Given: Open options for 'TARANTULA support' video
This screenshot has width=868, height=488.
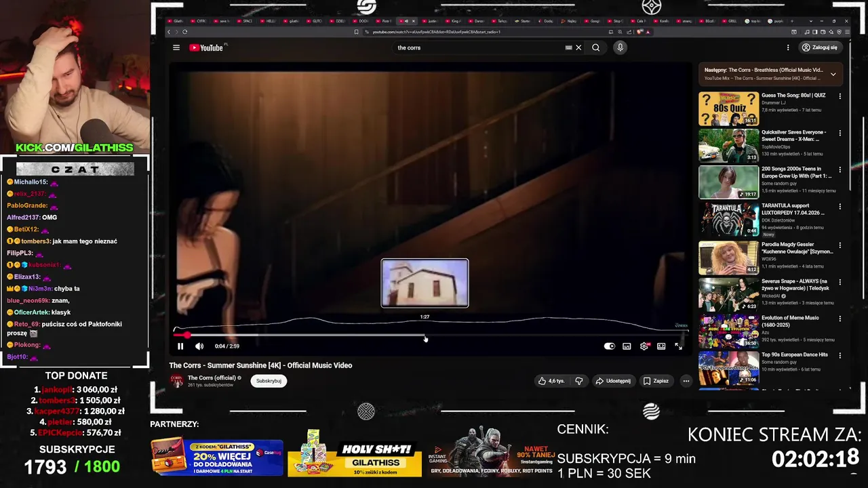Looking at the screenshot, I should click(840, 206).
